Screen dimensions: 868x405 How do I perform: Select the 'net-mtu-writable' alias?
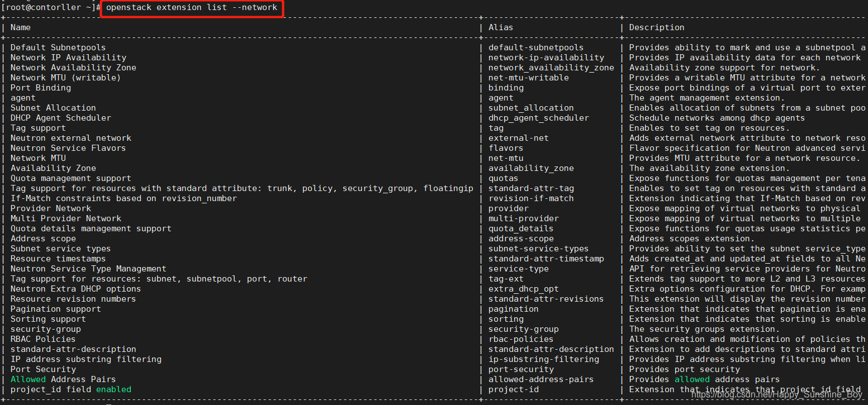pos(529,78)
